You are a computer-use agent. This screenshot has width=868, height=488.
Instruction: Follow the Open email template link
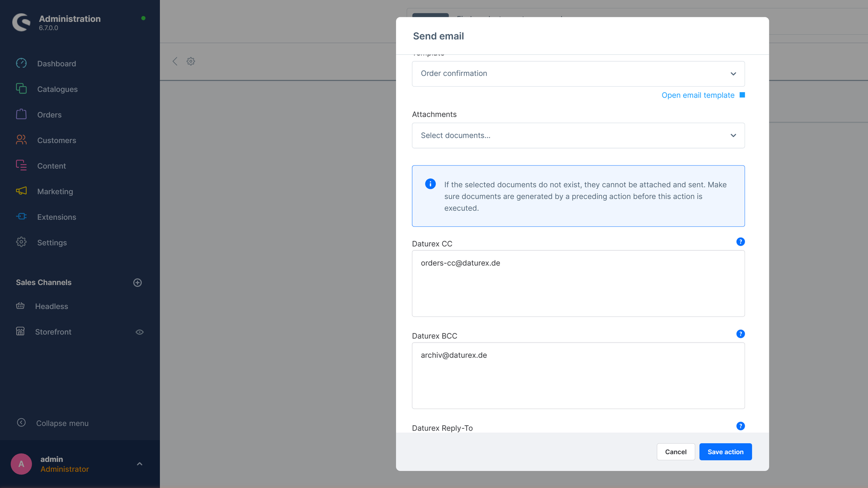pos(698,95)
